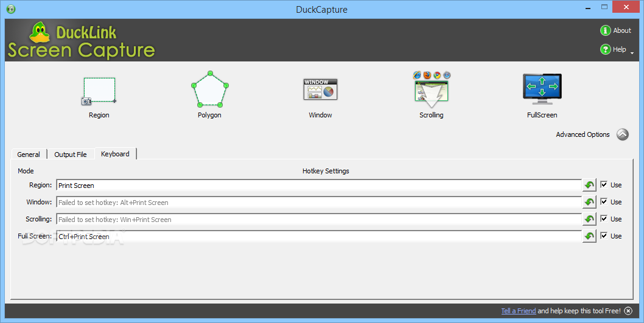The height and width of the screenshot is (323, 644).
Task: Toggle Use checkbox for Scrolling hotkey
Action: pos(604,219)
